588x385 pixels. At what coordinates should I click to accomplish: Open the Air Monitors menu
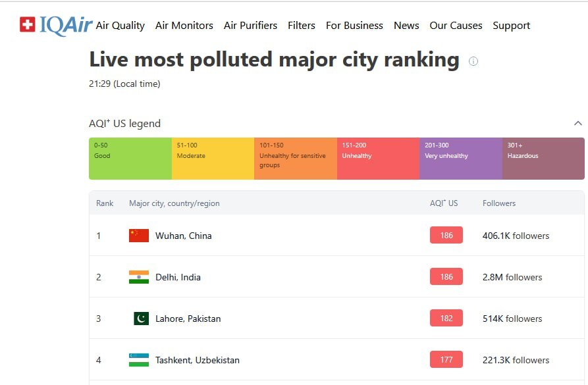pyautogui.click(x=184, y=26)
